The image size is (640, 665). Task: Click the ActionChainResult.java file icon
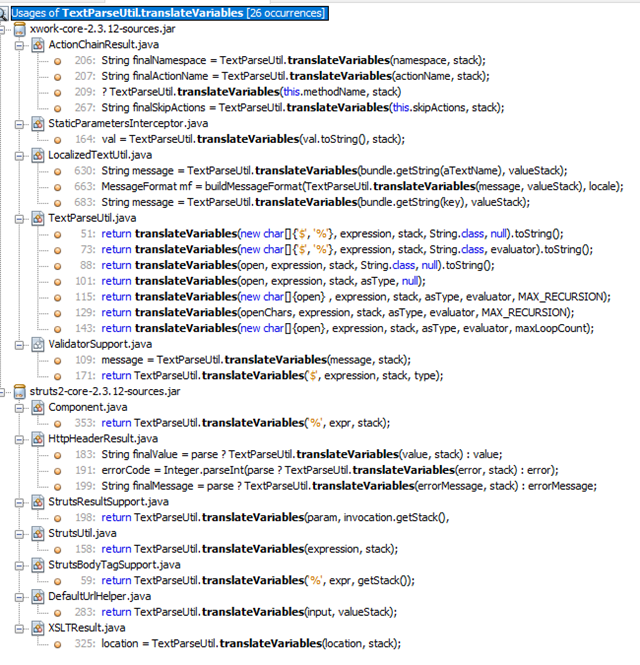(38, 45)
